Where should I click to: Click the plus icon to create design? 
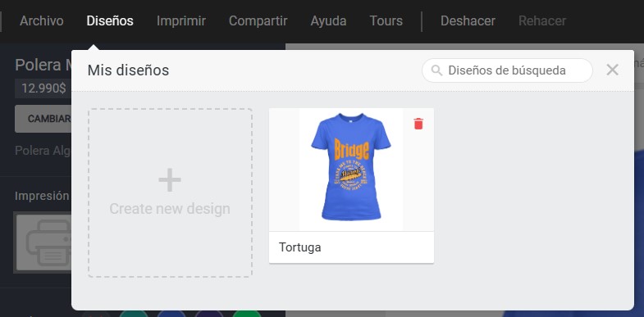[x=170, y=180]
